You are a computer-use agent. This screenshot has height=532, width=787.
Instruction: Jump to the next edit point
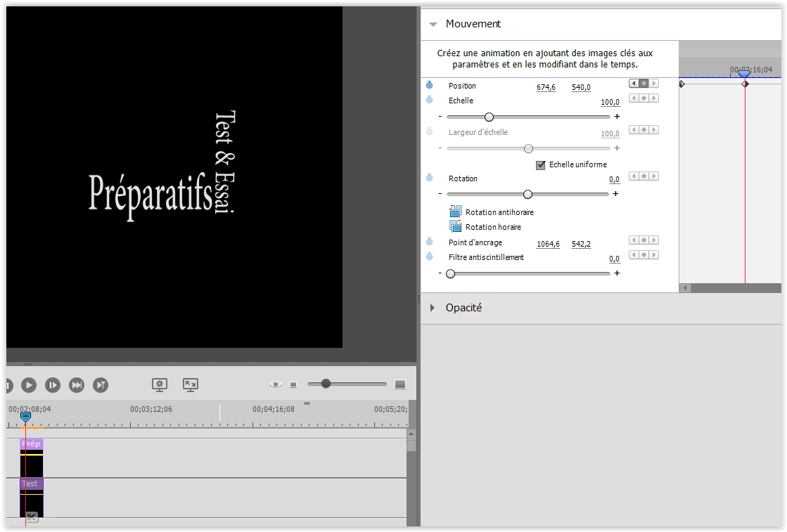77,384
